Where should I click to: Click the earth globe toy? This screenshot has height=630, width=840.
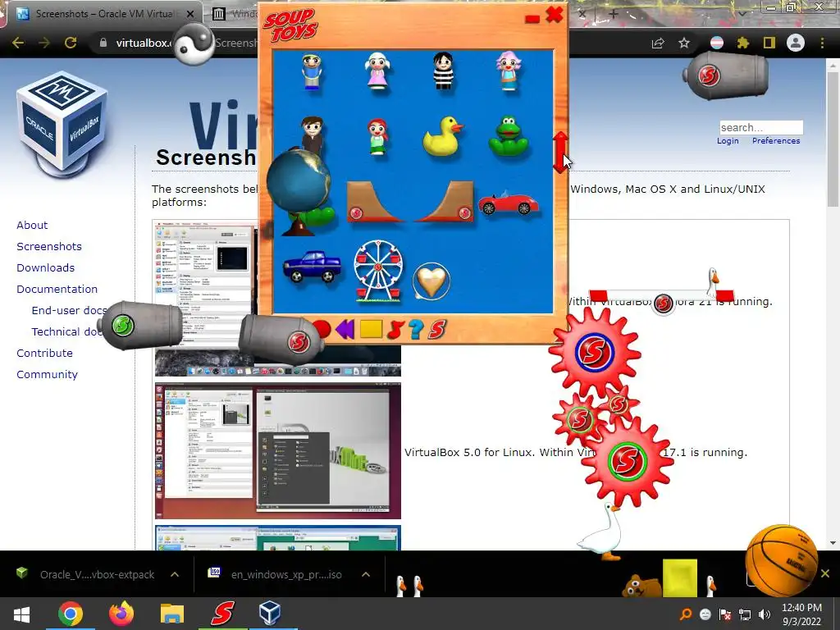click(x=299, y=180)
